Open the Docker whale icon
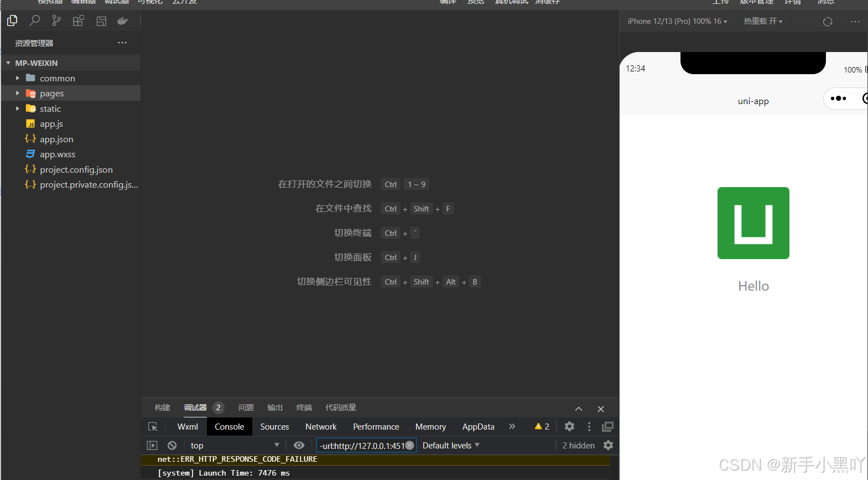The image size is (868, 480). click(x=123, y=21)
